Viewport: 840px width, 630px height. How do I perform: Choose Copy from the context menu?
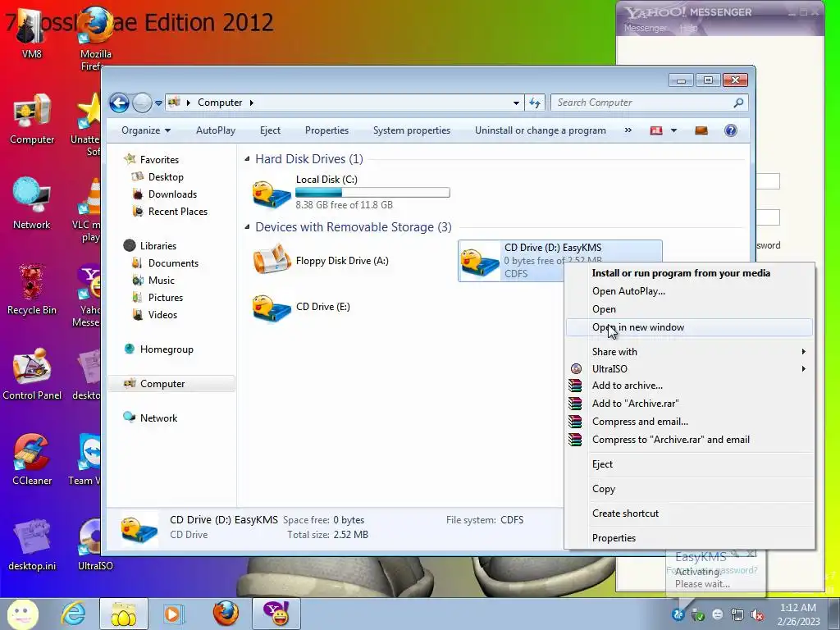click(689, 489)
